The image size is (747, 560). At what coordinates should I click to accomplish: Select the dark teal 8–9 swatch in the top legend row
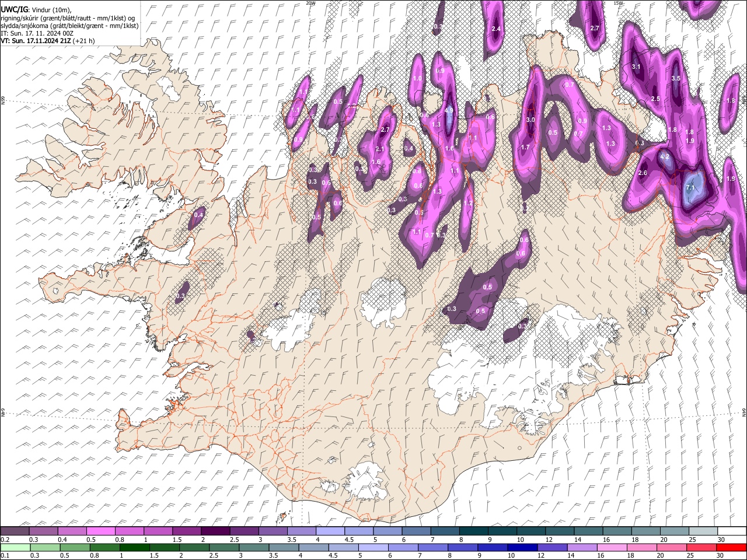(473, 531)
